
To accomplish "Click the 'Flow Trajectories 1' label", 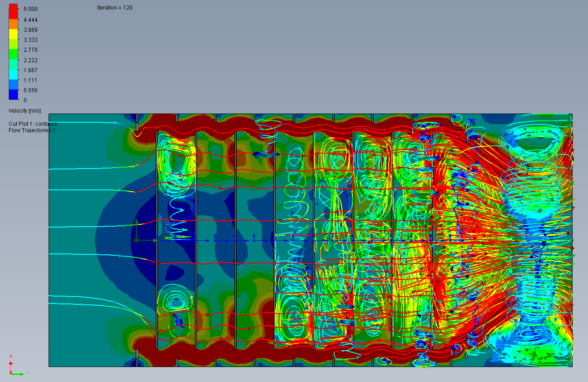I will tap(32, 130).
